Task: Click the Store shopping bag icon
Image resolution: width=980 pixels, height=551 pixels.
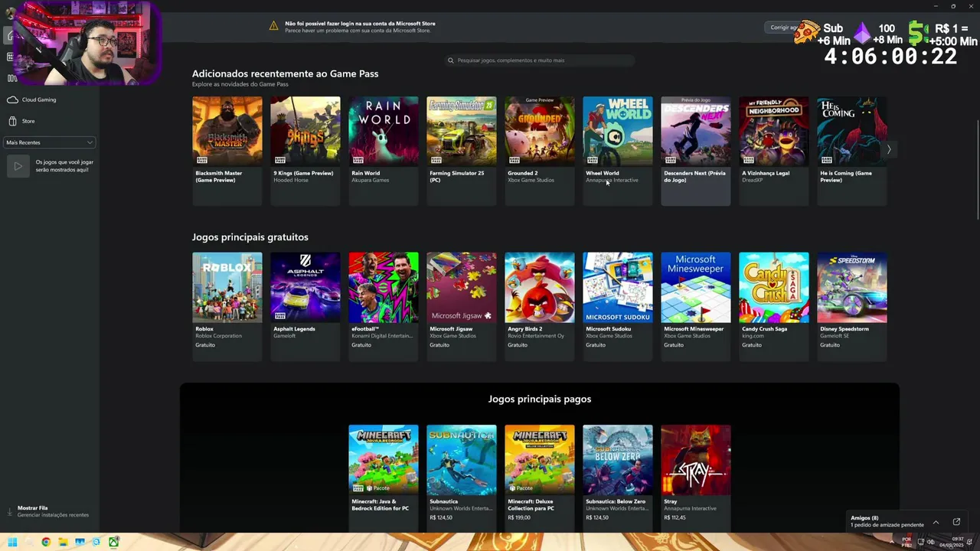Action: click(x=12, y=121)
